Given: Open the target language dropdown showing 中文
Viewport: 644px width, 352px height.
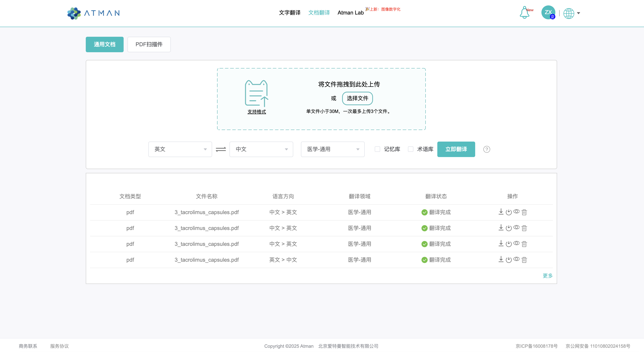Looking at the screenshot, I should point(261,149).
